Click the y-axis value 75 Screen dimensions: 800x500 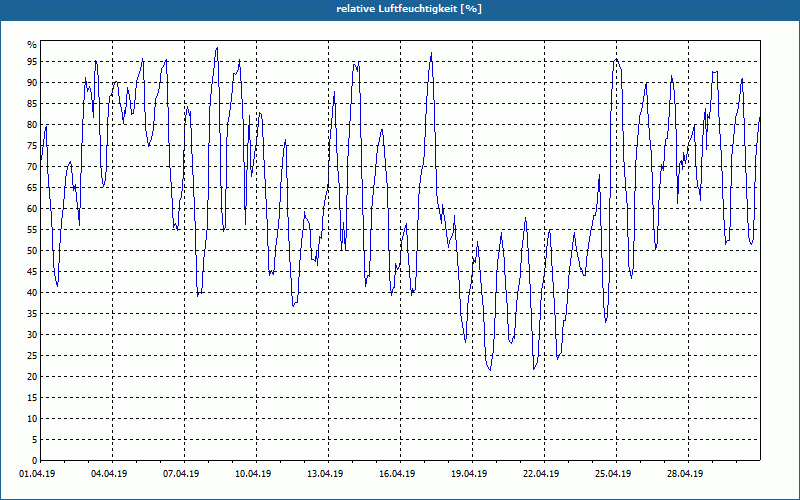32,145
